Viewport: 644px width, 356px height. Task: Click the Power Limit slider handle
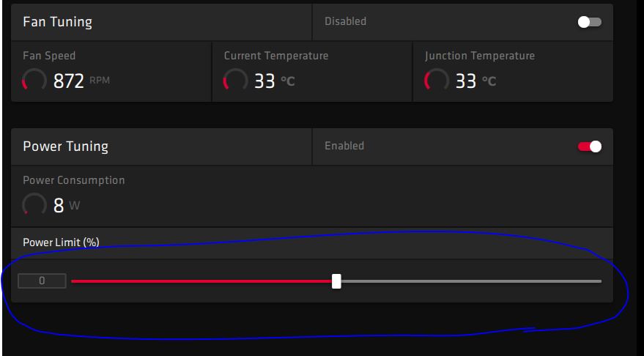coord(336,281)
